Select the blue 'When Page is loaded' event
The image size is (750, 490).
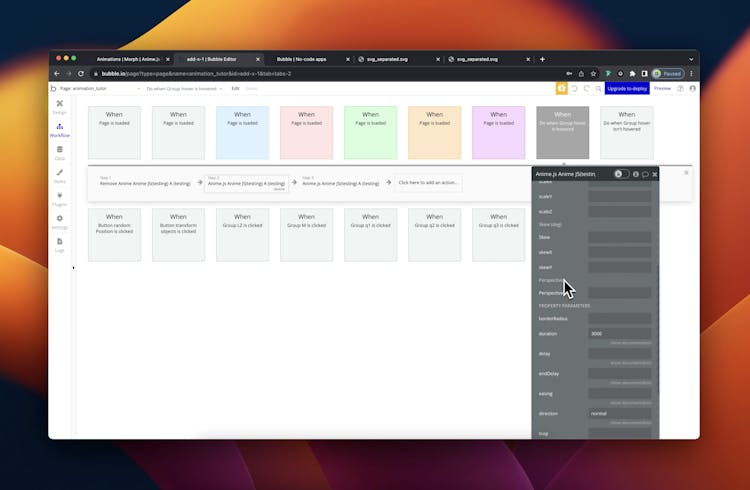click(242, 132)
